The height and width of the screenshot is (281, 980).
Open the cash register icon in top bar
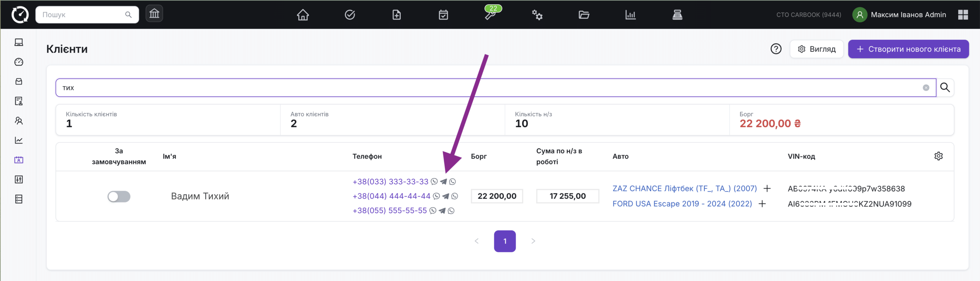click(x=677, y=15)
